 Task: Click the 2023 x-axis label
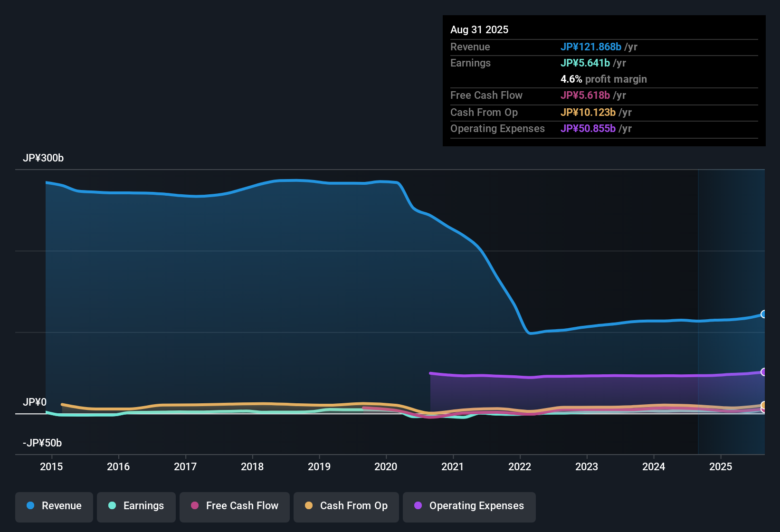pyautogui.click(x=587, y=466)
